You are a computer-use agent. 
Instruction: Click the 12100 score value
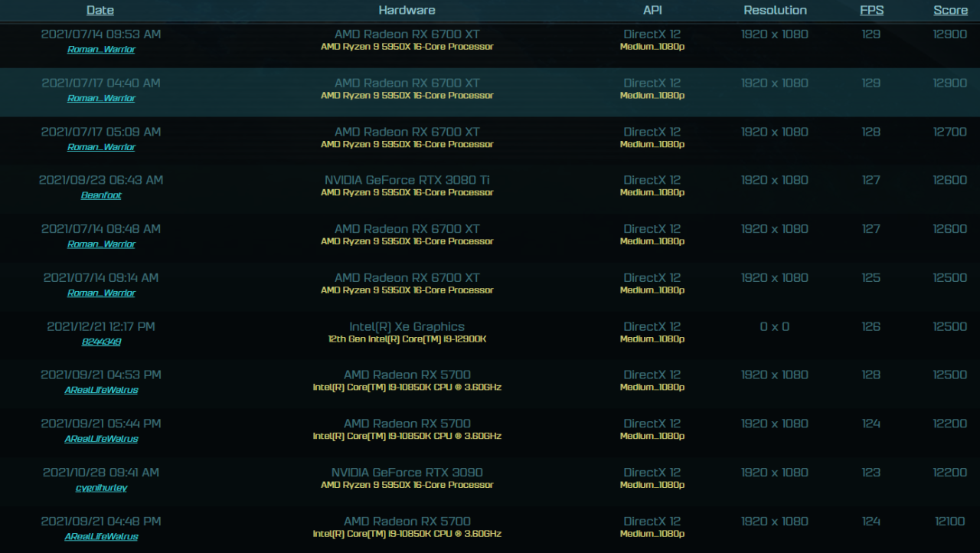click(950, 521)
